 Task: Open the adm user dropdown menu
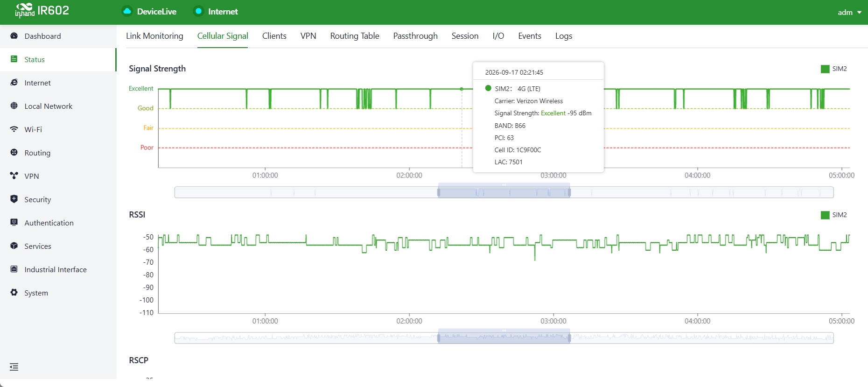849,13
